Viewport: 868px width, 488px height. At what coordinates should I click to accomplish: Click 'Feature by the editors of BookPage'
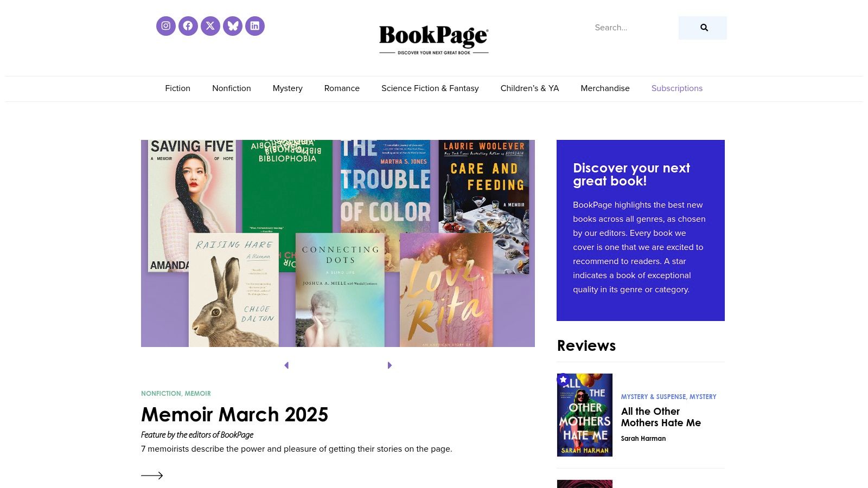click(x=197, y=435)
